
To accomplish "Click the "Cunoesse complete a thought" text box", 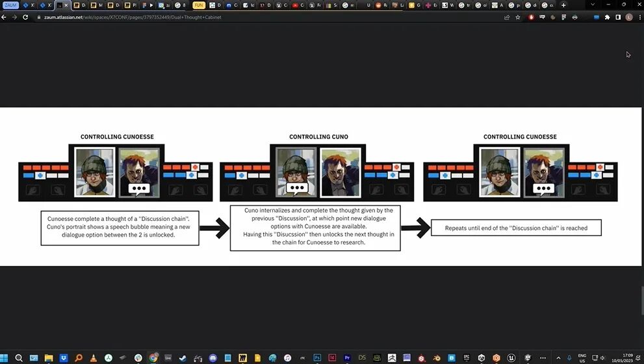I will [120, 228].
